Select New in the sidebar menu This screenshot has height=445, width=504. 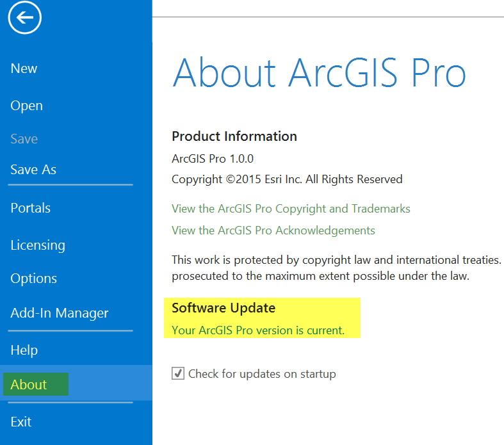click(24, 69)
